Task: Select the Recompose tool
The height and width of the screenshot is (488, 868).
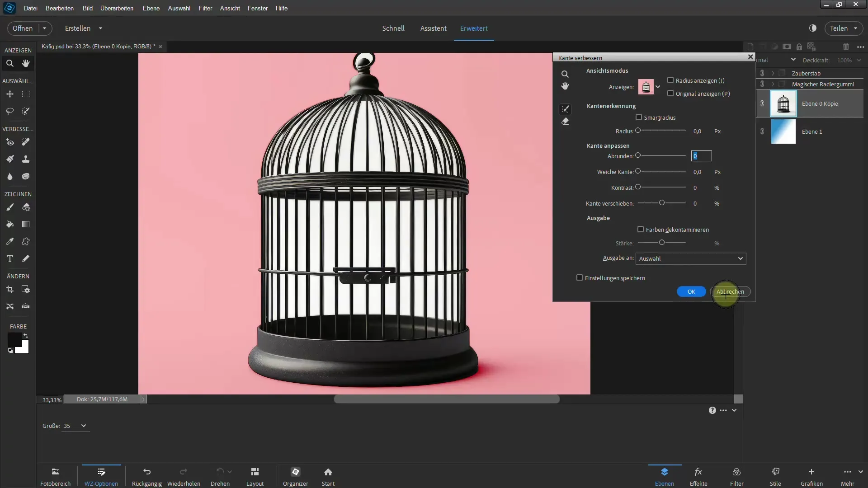Action: pos(26,289)
